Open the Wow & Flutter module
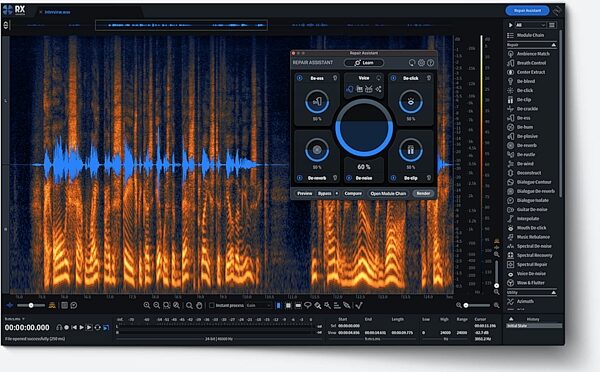 (526, 283)
